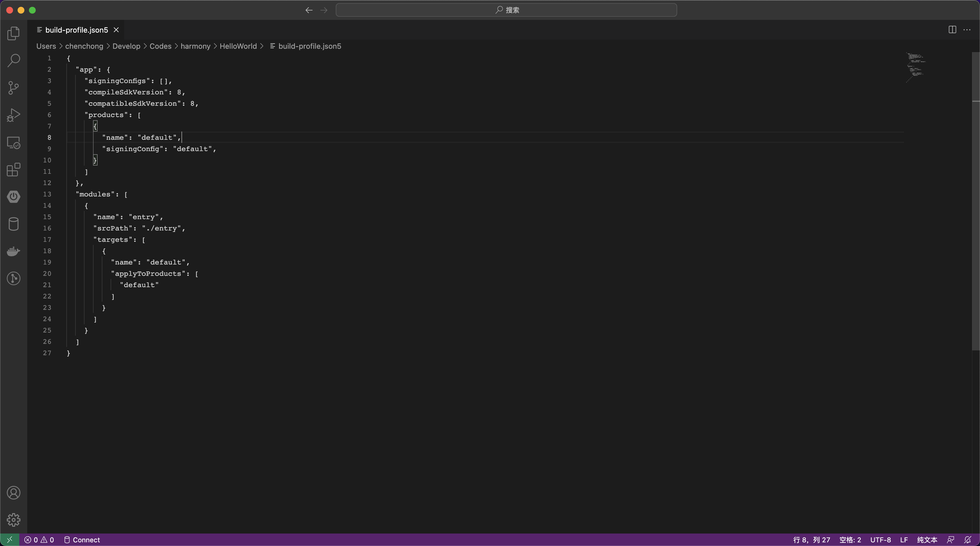Open Go to Line via 行 8, 列 27

tap(812, 539)
